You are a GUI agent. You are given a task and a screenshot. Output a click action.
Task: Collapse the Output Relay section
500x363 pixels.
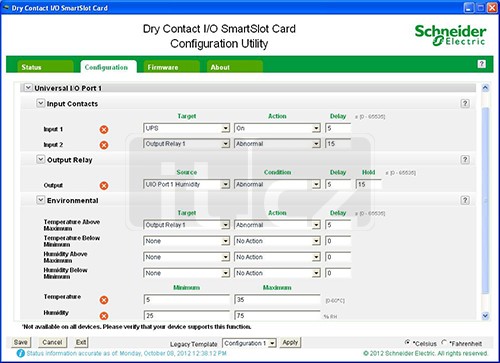(x=40, y=159)
